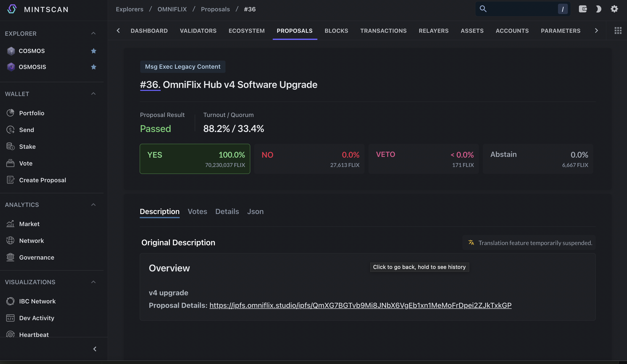
Task: Open the Parameters tab
Action: point(560,31)
